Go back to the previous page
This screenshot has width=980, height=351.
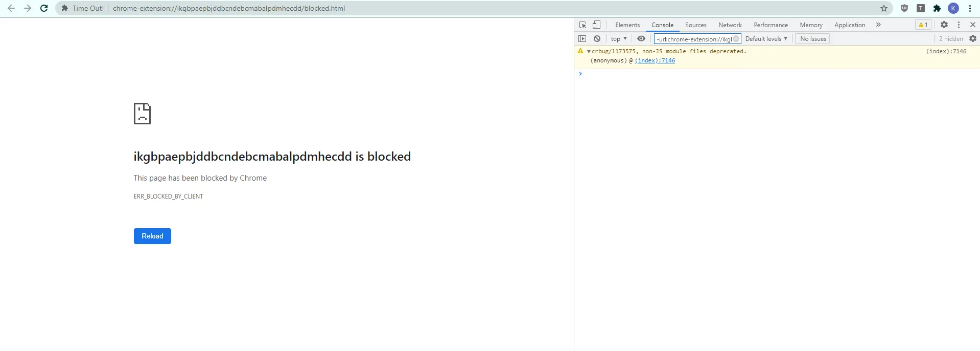[x=11, y=8]
